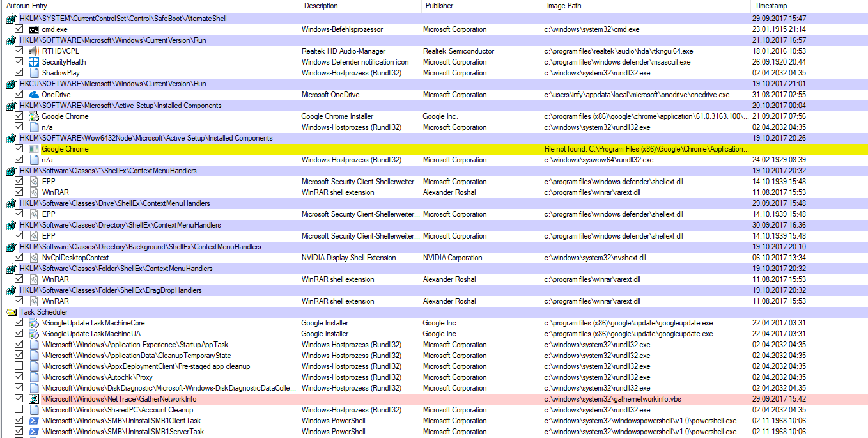Screen dimensions: 868x438
Task: Click the 'Realtek HD Audio-Manager' description
Action: point(343,51)
